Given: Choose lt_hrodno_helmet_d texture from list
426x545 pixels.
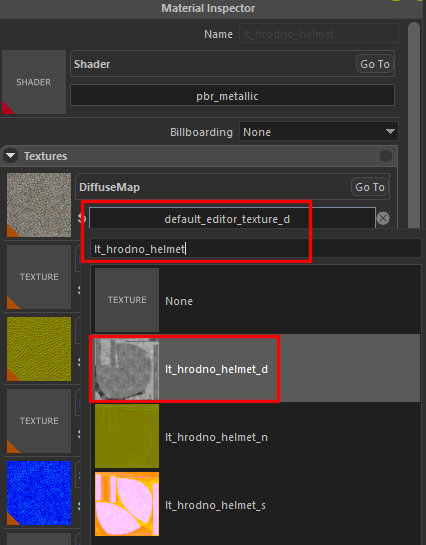Looking at the screenshot, I should coord(257,368).
